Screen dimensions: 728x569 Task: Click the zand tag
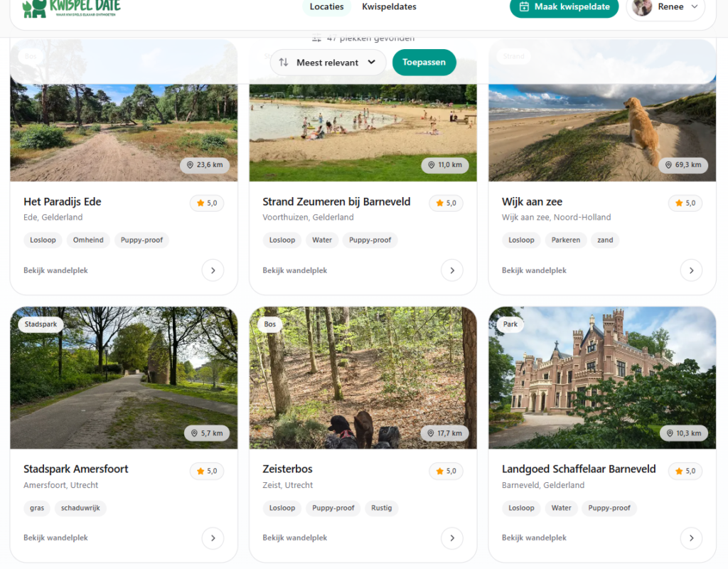pyautogui.click(x=605, y=240)
